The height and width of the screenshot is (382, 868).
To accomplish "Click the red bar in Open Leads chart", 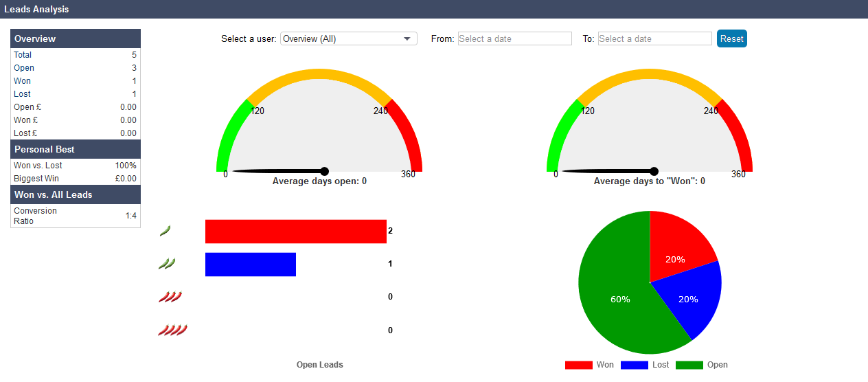I will [295, 232].
